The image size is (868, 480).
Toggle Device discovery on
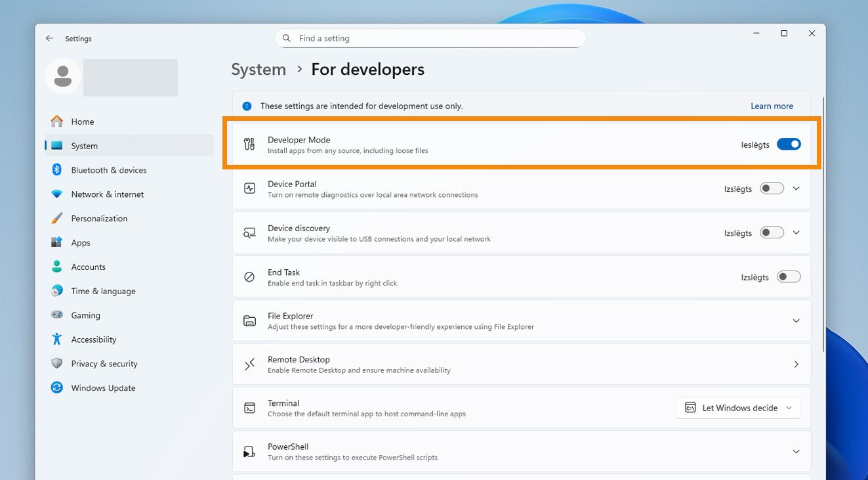[772, 232]
